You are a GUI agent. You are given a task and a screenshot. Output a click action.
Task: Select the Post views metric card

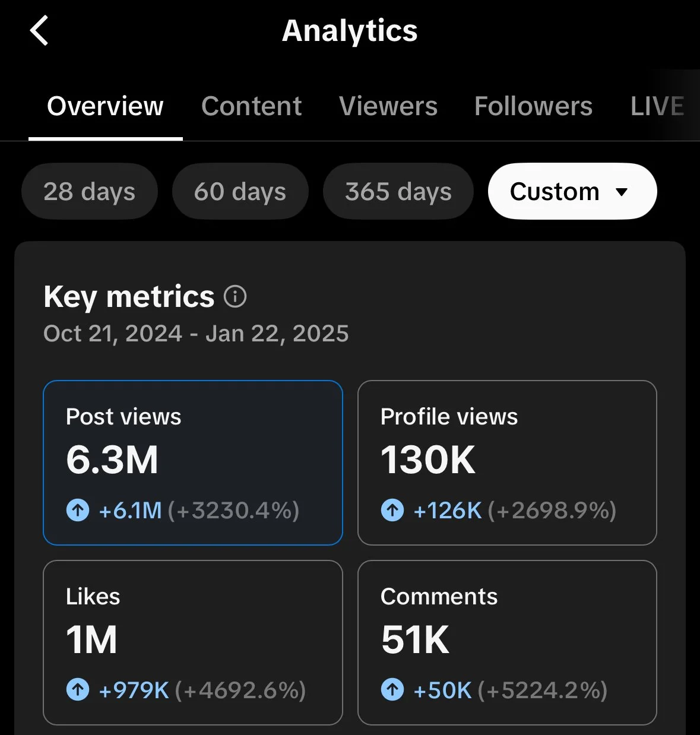pyautogui.click(x=193, y=462)
